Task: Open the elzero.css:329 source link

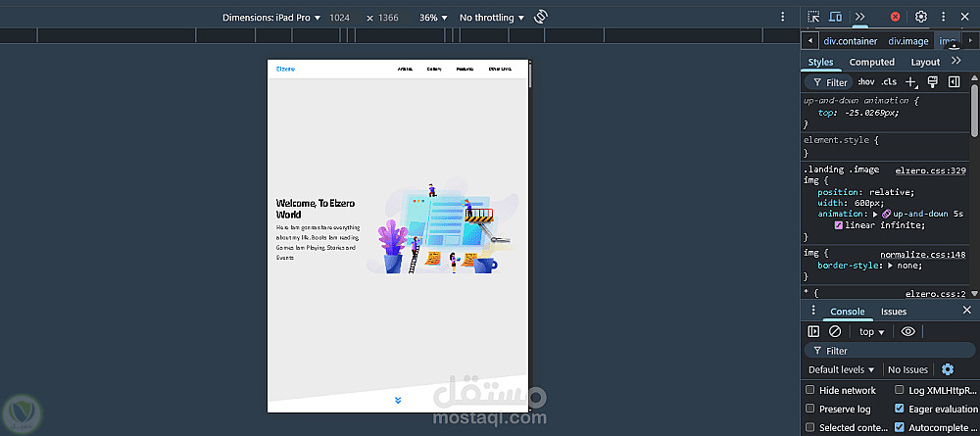Action: pos(931,170)
